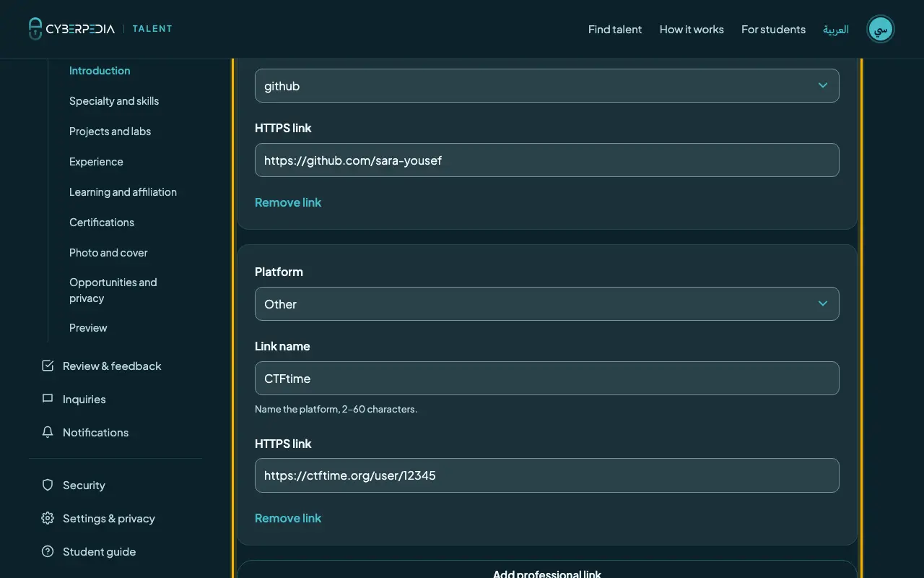The width and height of the screenshot is (924, 578).
Task: Click the Review & feedback checkbox icon
Action: pyautogui.click(x=48, y=366)
